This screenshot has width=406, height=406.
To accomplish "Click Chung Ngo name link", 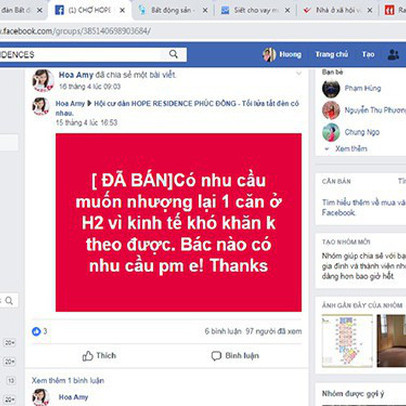I will pos(362,132).
